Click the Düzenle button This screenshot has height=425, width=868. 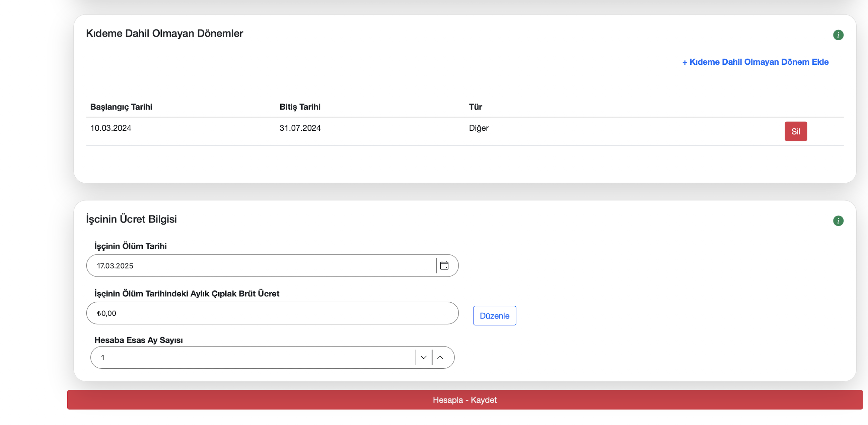pyautogui.click(x=494, y=316)
